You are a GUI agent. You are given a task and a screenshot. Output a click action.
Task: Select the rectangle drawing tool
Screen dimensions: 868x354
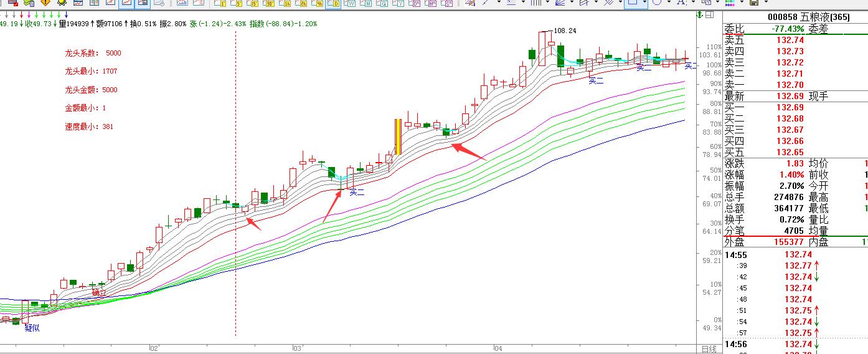click(634, 3)
